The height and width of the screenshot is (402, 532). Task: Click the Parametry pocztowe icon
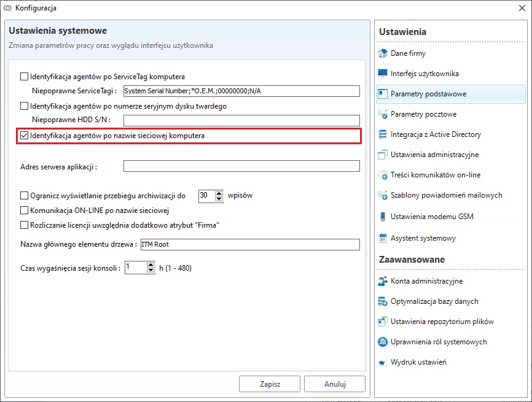[383, 114]
